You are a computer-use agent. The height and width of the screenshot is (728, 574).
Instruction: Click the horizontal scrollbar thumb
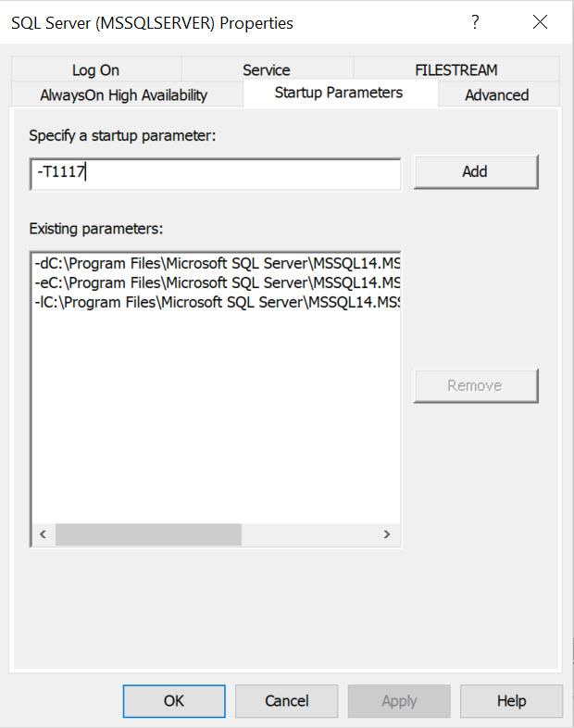click(x=148, y=534)
